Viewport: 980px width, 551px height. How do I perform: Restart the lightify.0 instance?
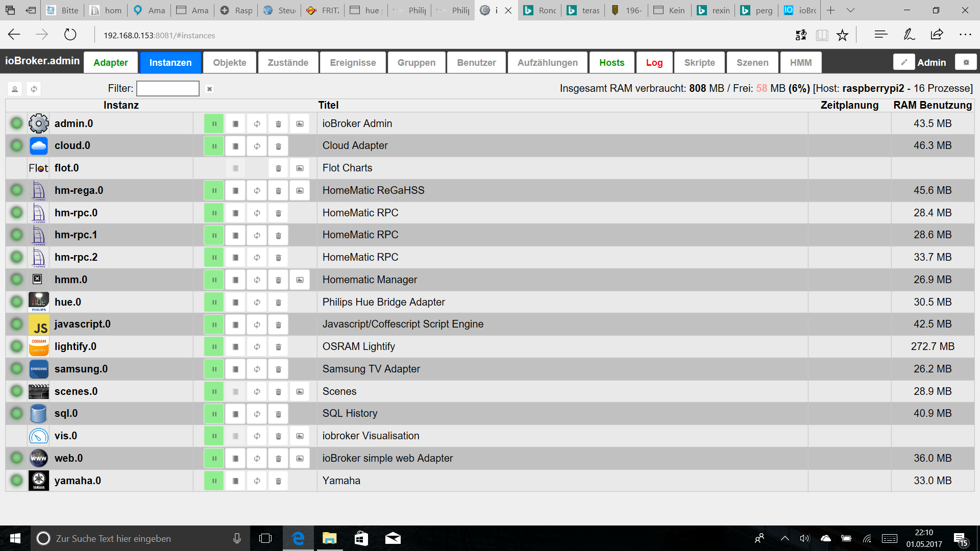coord(257,347)
